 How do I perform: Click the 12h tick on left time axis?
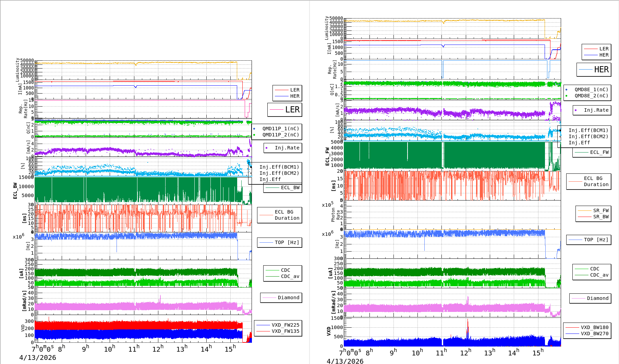[x=158, y=349]
